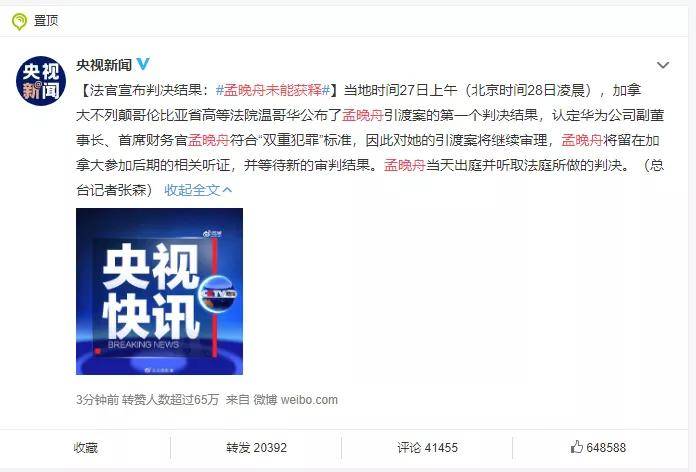Image resolution: width=696 pixels, height=472 pixels.
Task: Click the thumbs-up like icon
Action: tap(576, 447)
